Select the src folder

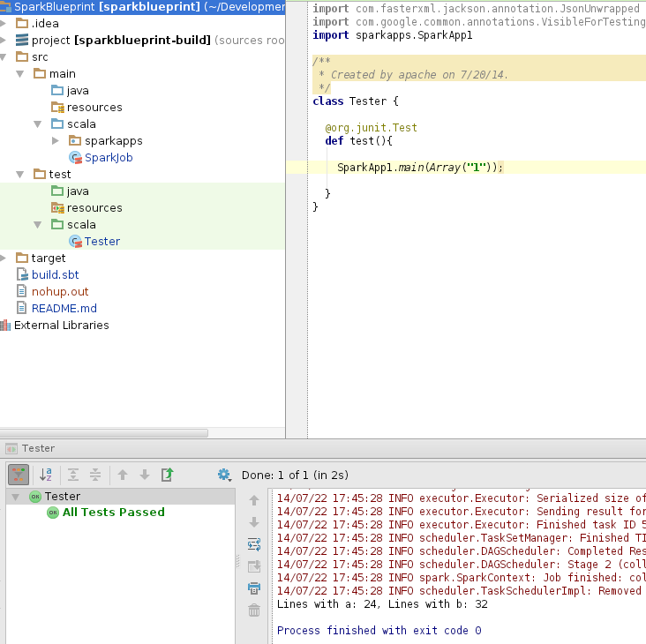coord(40,56)
